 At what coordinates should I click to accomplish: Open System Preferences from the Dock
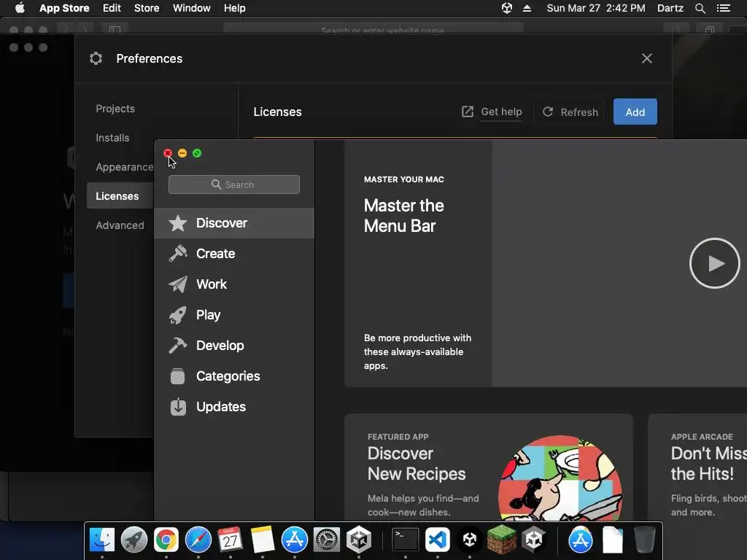pos(326,540)
